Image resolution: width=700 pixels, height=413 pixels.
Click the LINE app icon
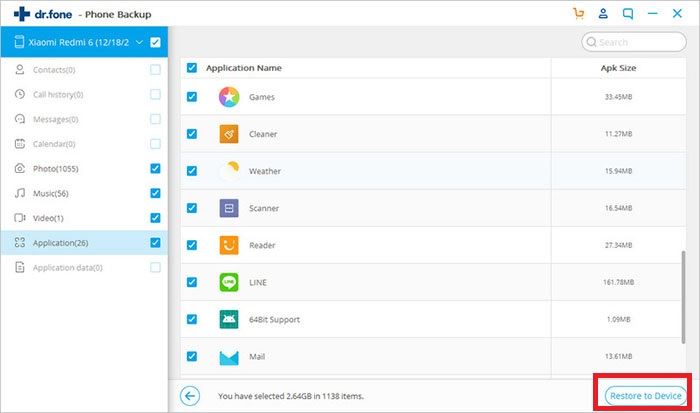[x=229, y=282]
